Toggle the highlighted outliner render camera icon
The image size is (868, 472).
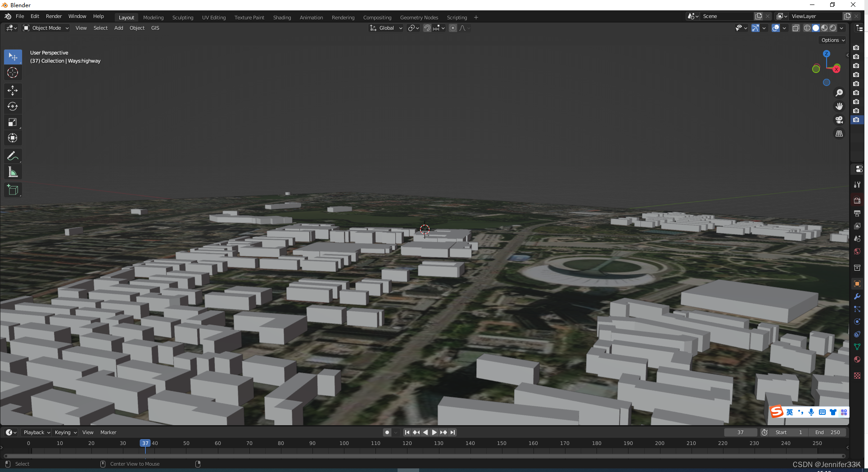[856, 120]
